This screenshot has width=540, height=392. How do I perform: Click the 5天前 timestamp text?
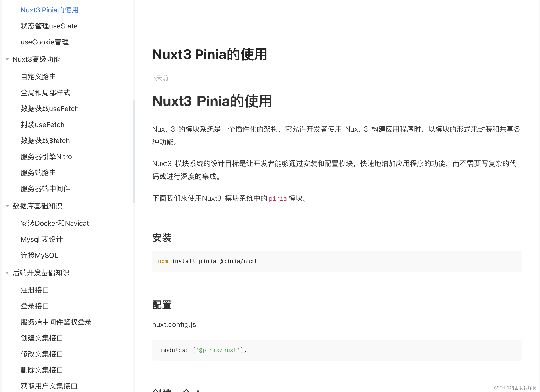[x=160, y=78]
